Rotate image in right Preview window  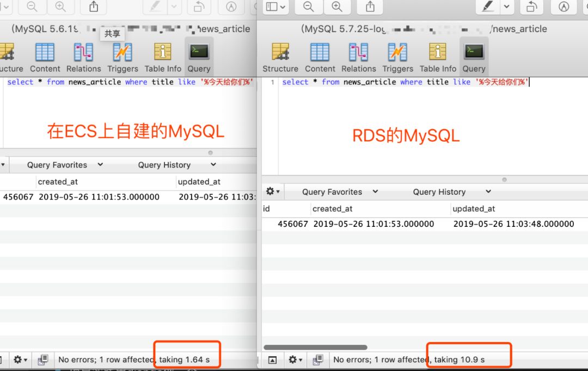point(531,7)
